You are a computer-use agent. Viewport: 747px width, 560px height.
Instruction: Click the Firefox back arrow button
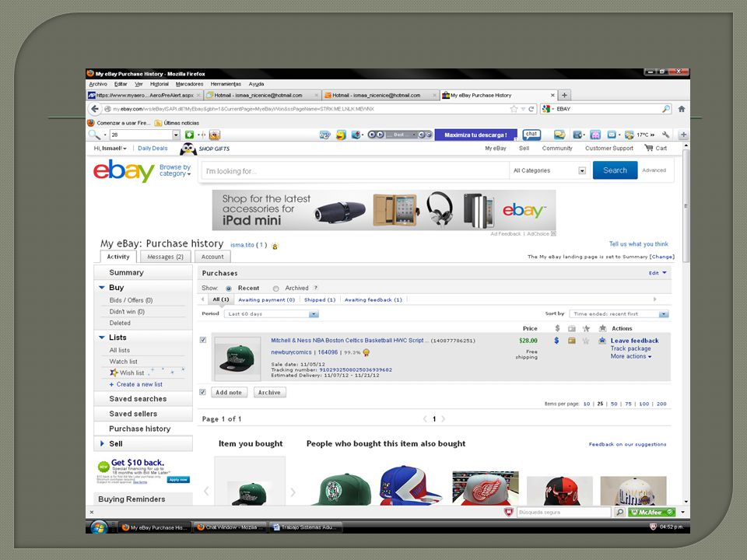click(94, 109)
